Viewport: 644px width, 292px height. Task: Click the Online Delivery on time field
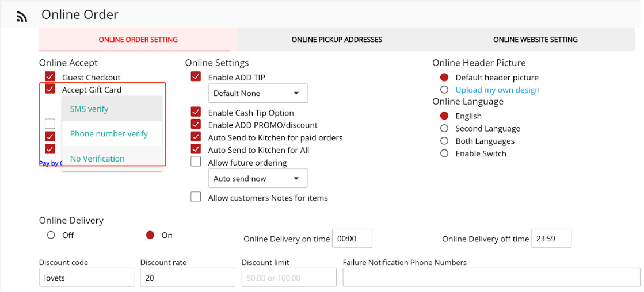(352, 239)
